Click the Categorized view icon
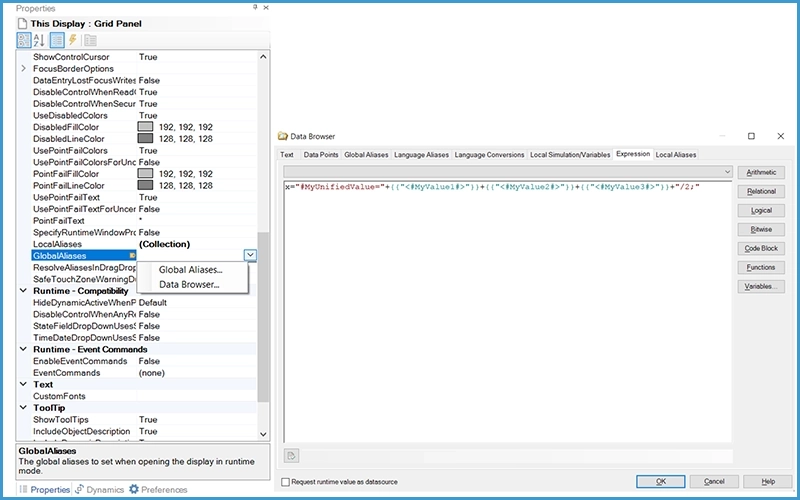 click(x=25, y=40)
